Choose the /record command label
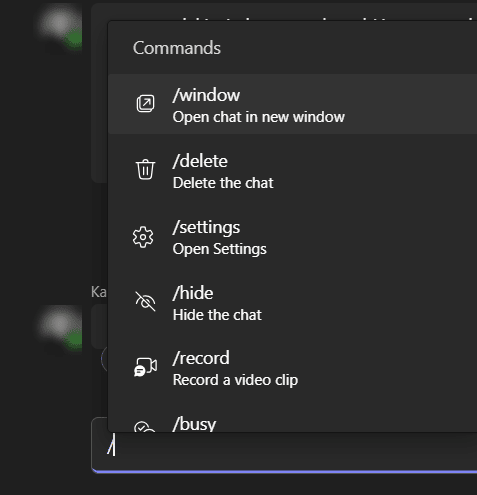 [201, 358]
